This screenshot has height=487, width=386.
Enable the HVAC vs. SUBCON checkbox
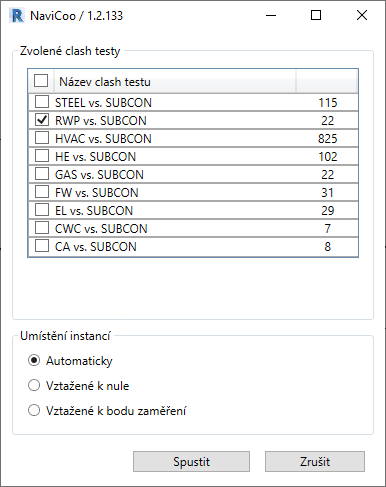[x=42, y=138]
